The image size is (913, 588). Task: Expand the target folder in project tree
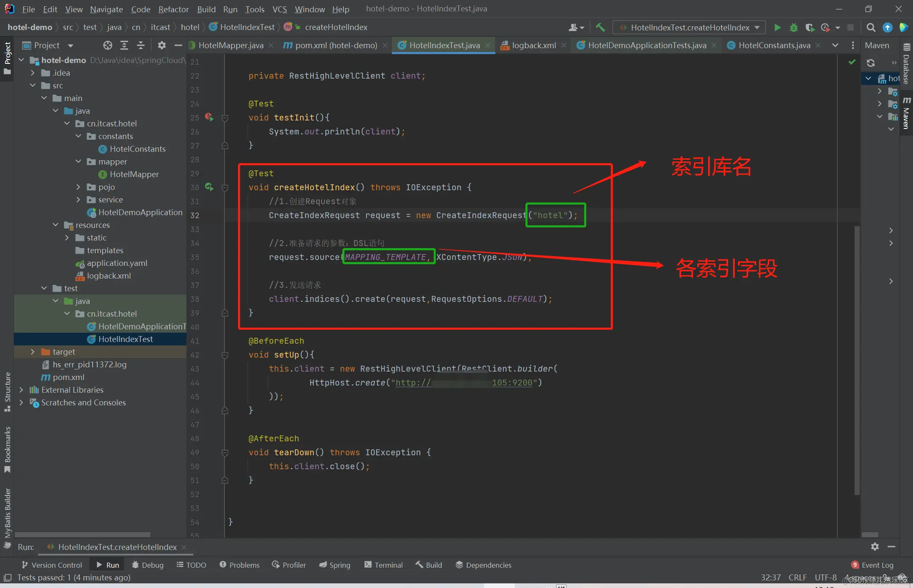33,352
